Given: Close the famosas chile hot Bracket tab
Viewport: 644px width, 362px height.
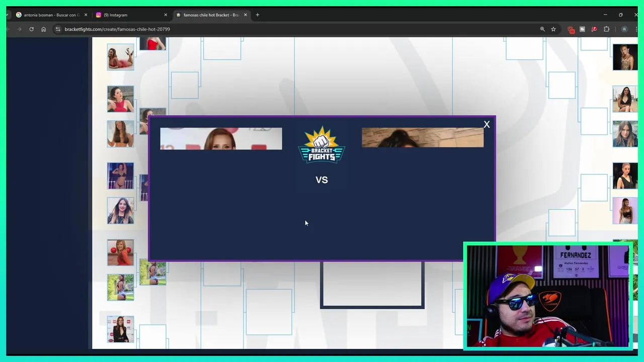Looking at the screenshot, I should coord(246,15).
